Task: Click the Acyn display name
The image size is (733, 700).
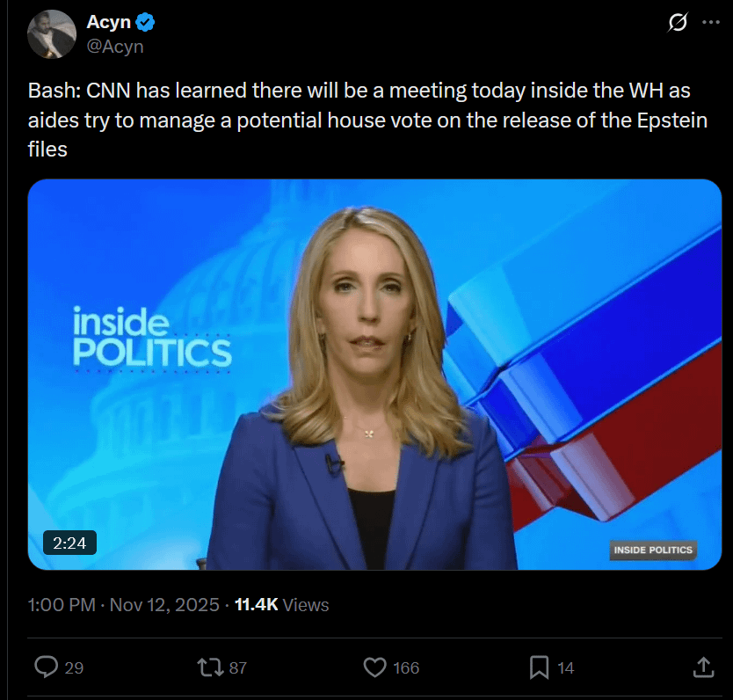Action: click(108, 22)
